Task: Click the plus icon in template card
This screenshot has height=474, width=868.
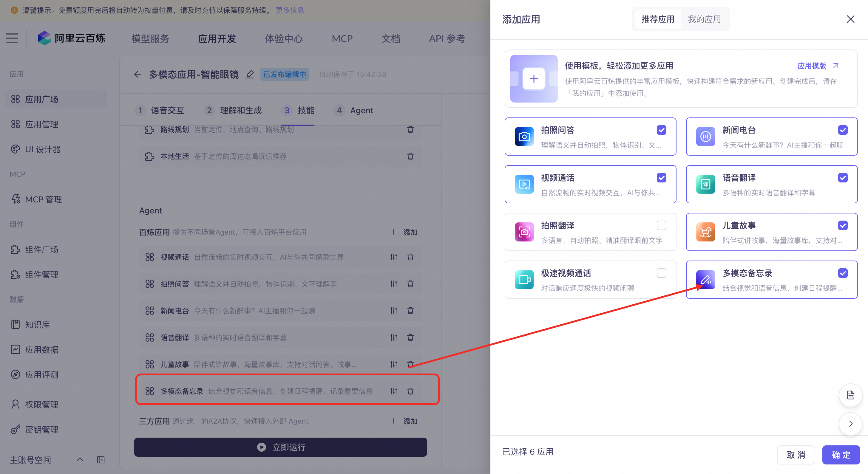Action: coord(533,79)
